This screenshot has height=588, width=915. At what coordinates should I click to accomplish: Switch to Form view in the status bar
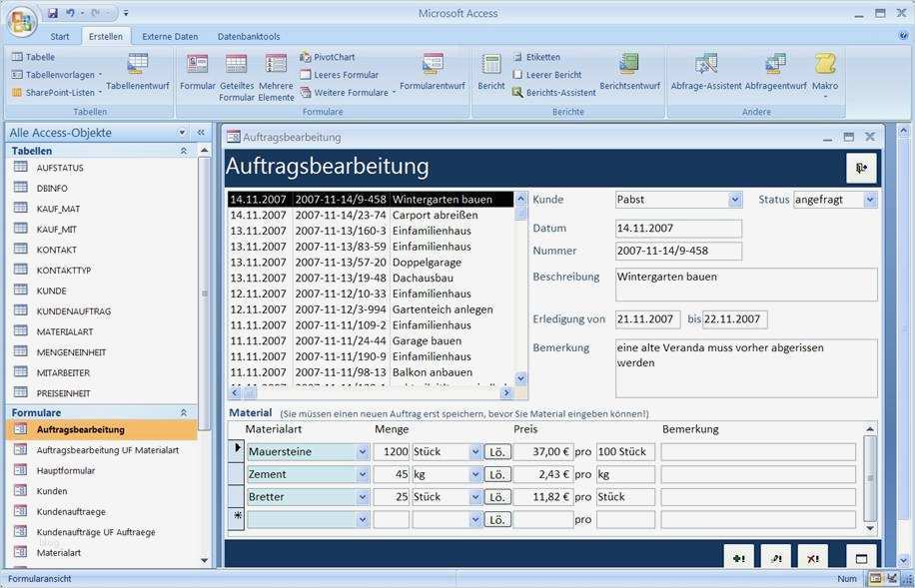[x=876, y=578]
